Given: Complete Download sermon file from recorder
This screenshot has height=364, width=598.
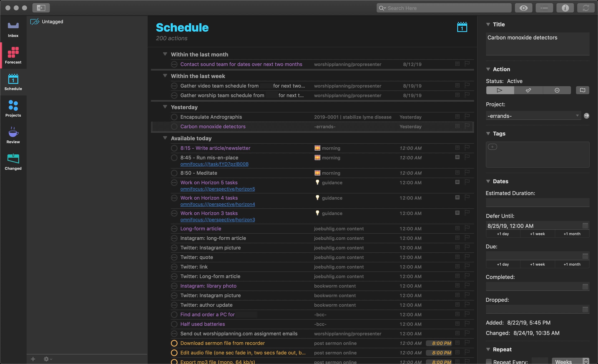Looking at the screenshot, I should point(174,343).
